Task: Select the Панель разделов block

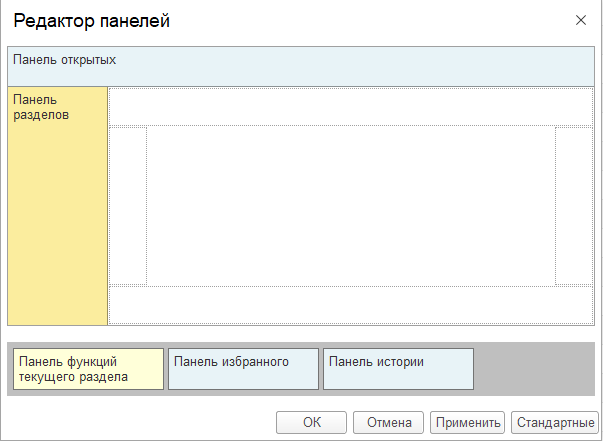Action: [57, 206]
